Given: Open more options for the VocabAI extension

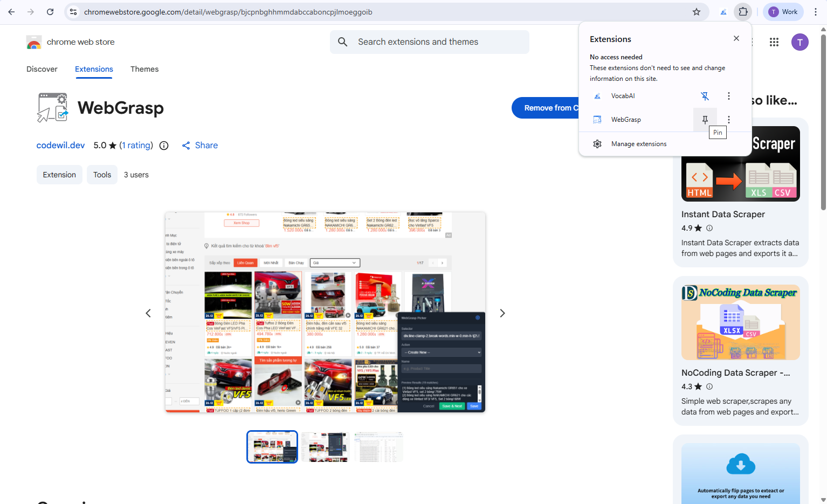Looking at the screenshot, I should coord(728,95).
